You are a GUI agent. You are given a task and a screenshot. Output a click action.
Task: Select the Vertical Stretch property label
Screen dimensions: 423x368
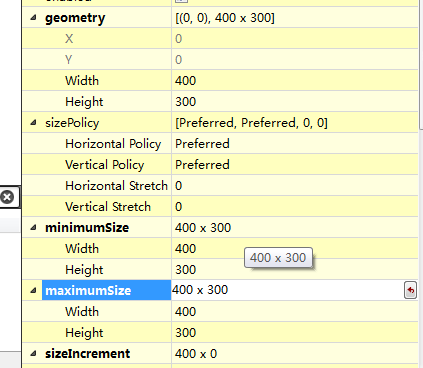(108, 207)
